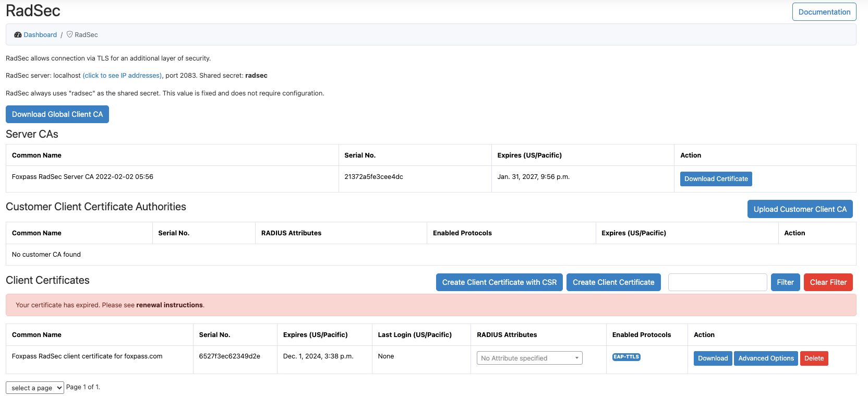Viewport: 868px width, 396px height.
Task: Click the Last Login (US/Pacific) column header
Action: point(415,335)
